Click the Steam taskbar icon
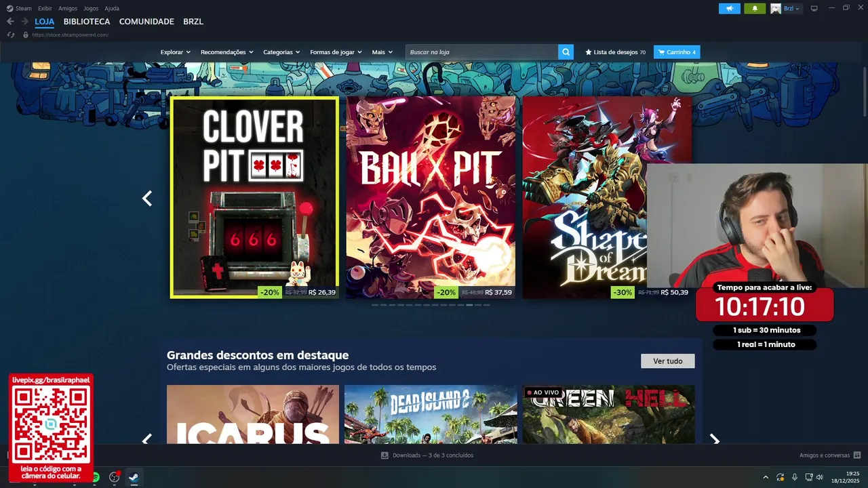This screenshot has height=488, width=868. click(134, 477)
